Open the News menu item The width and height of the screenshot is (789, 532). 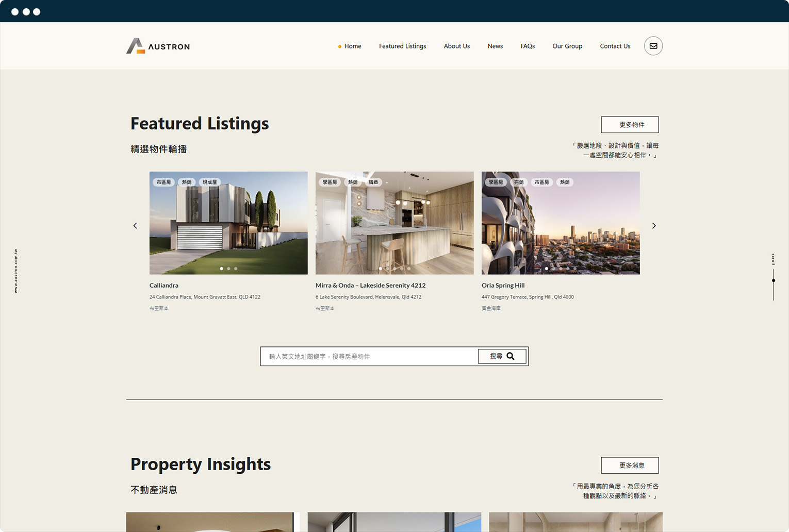tap(495, 46)
